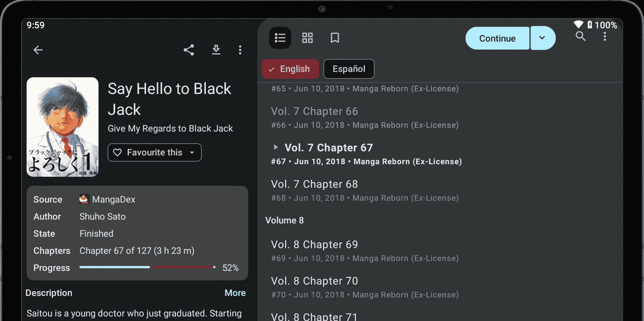Viewport: 644px width, 321px height.
Task: Click the reading progress bar
Action: [x=147, y=267]
